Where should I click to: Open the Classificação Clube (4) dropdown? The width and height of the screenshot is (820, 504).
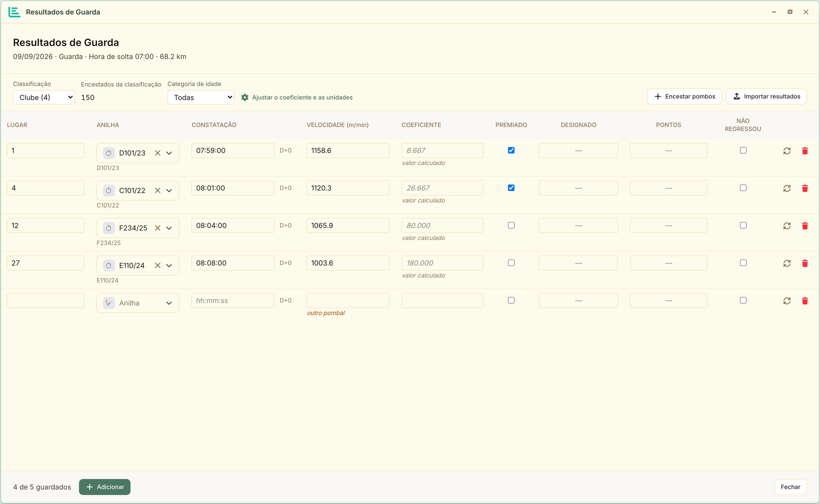(x=44, y=97)
